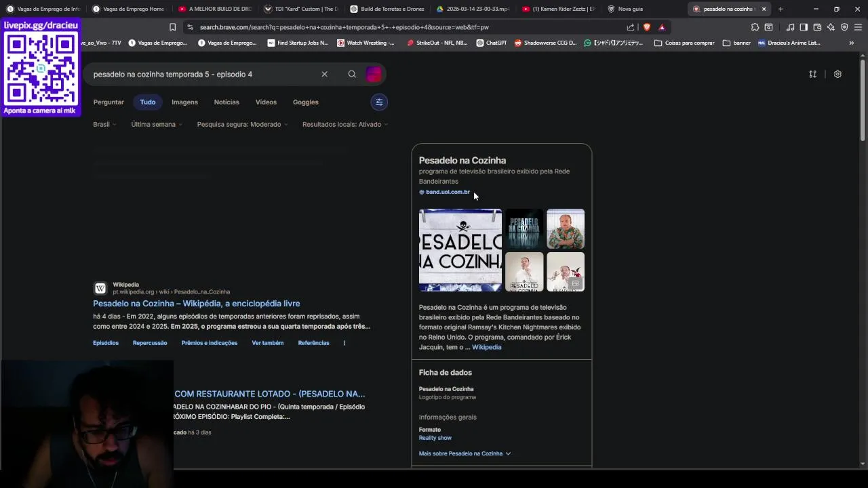Click the share page icon
Viewport: 868px width, 488px height.
tap(631, 27)
